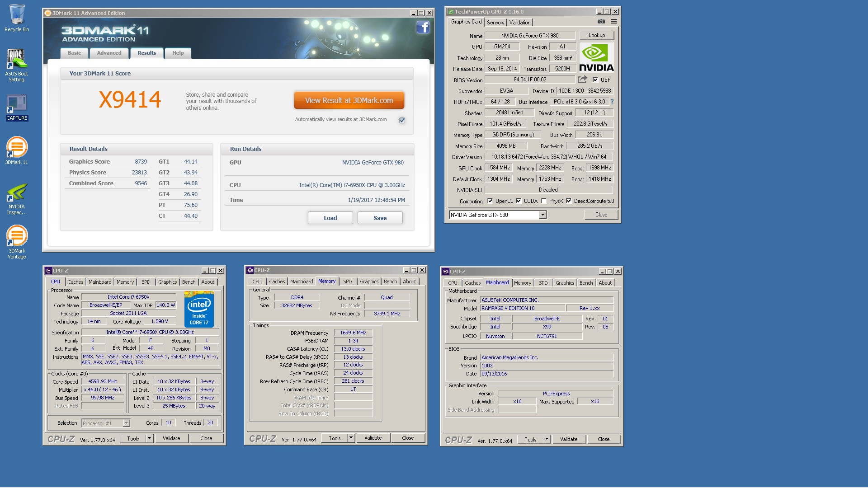Select Bench tab in the Mainboard CPU-Z window

[x=586, y=283]
